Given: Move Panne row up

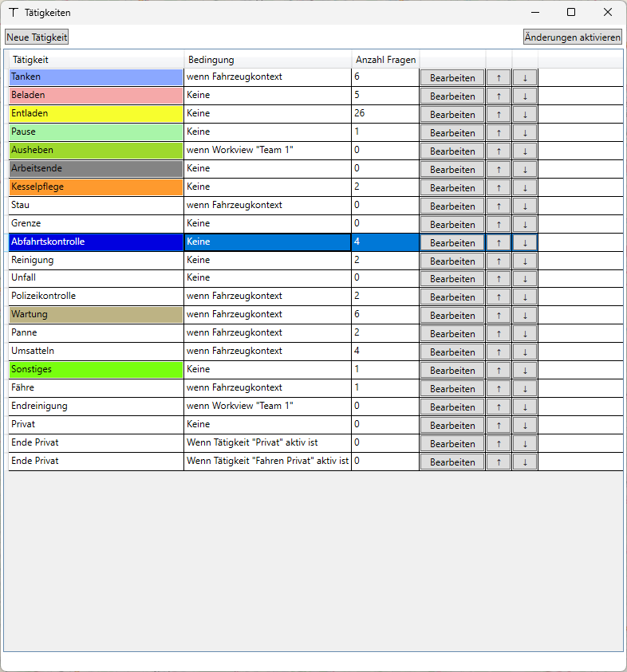Looking at the screenshot, I should click(x=499, y=334).
